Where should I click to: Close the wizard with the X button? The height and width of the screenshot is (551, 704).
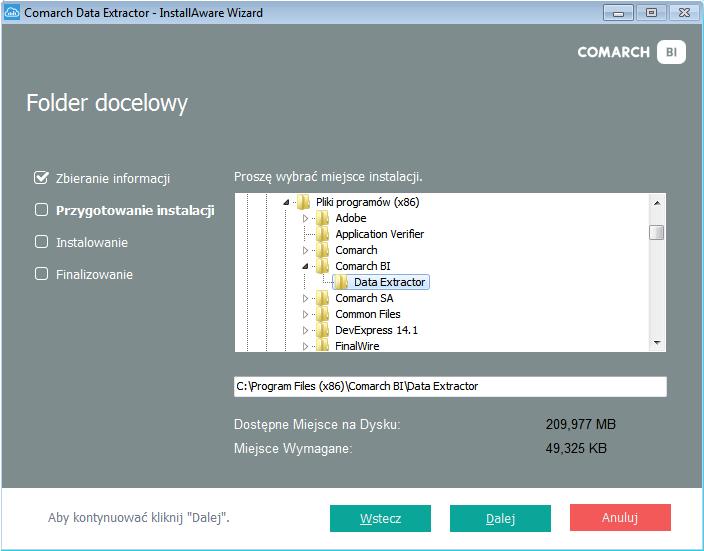point(684,13)
